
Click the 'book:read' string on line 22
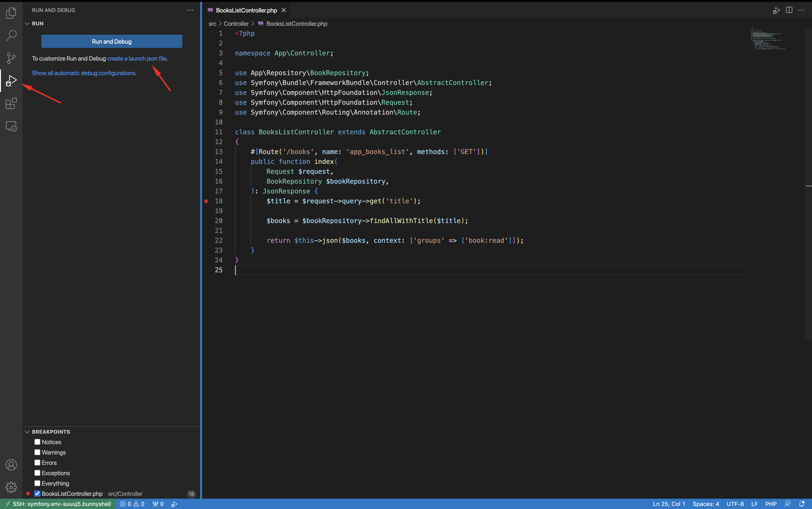488,240
